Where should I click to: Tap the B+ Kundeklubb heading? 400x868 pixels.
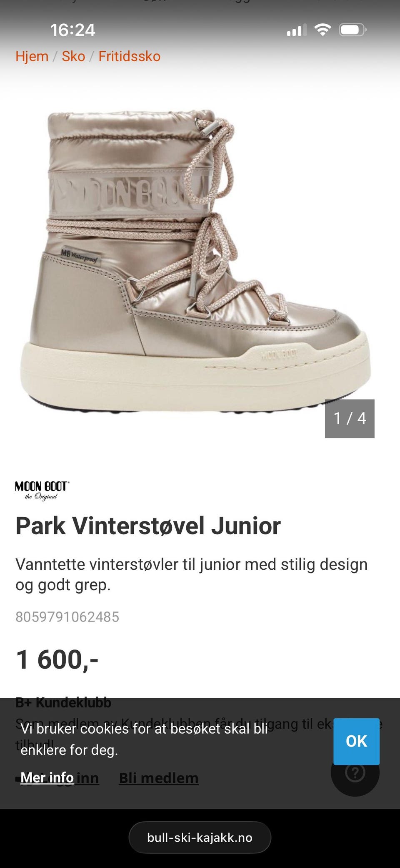(63, 702)
